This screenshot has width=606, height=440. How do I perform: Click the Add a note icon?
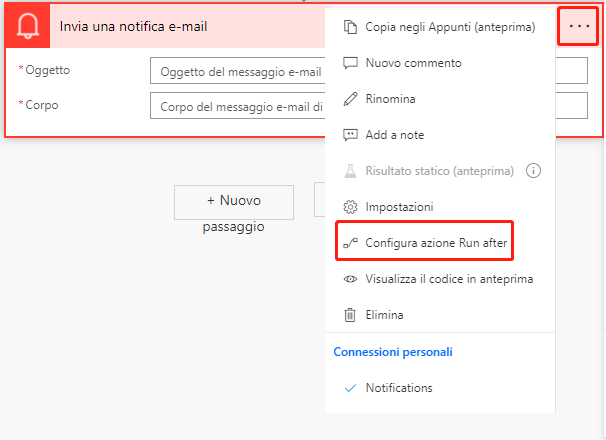click(350, 135)
